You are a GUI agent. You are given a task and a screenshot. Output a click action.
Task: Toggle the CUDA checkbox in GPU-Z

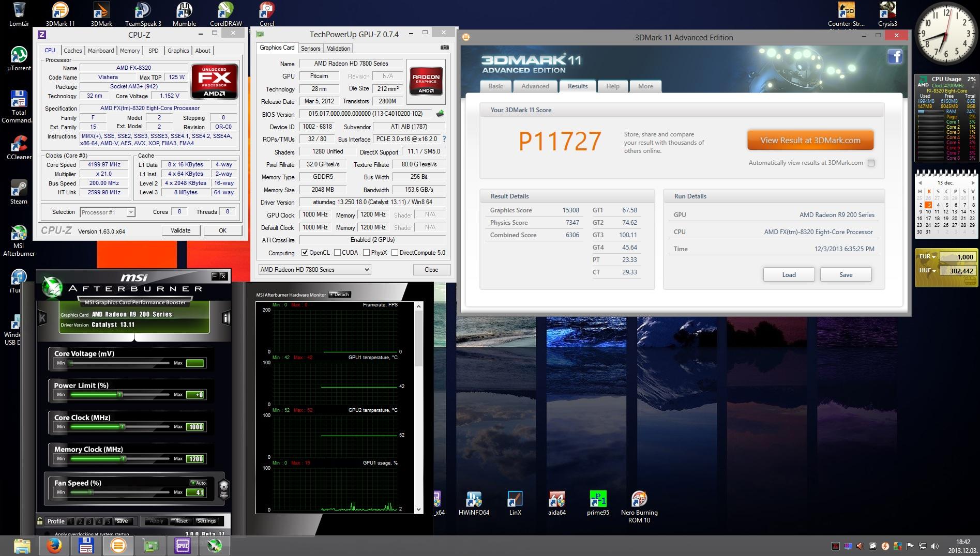[337, 253]
